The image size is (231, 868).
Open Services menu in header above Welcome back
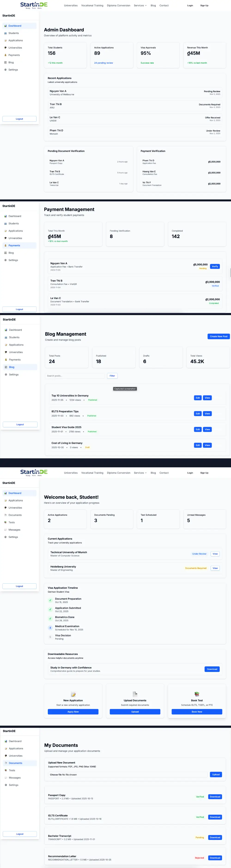coord(140,473)
